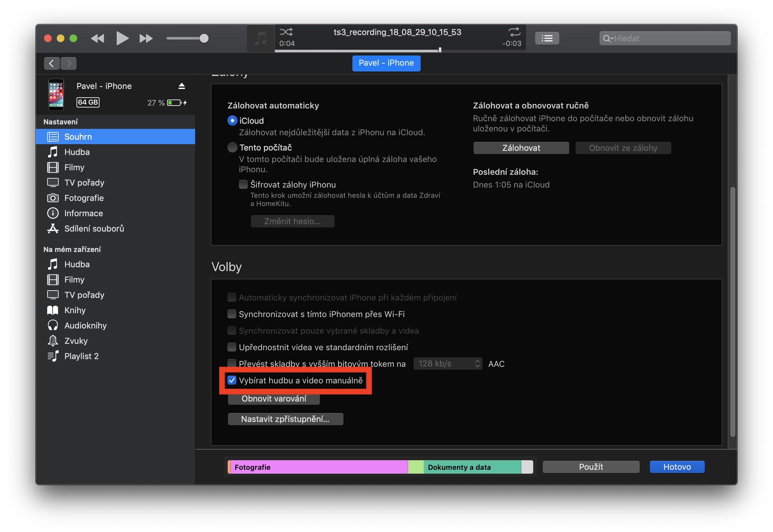Enable Upřednostnit videa ve standardním rozlišení
This screenshot has height=532, width=773.
[232, 347]
